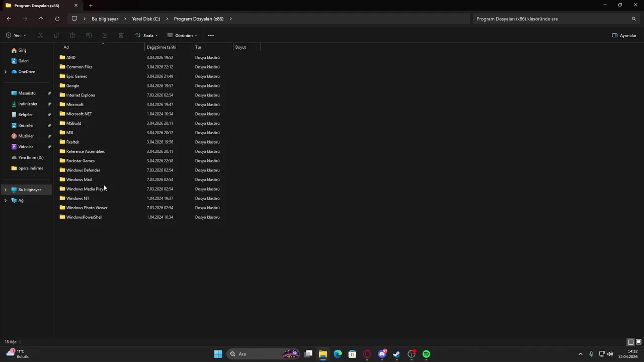The height and width of the screenshot is (362, 644).
Task: Navigate to Yerel Disk (C:) in the address bar
Action: tap(146, 19)
